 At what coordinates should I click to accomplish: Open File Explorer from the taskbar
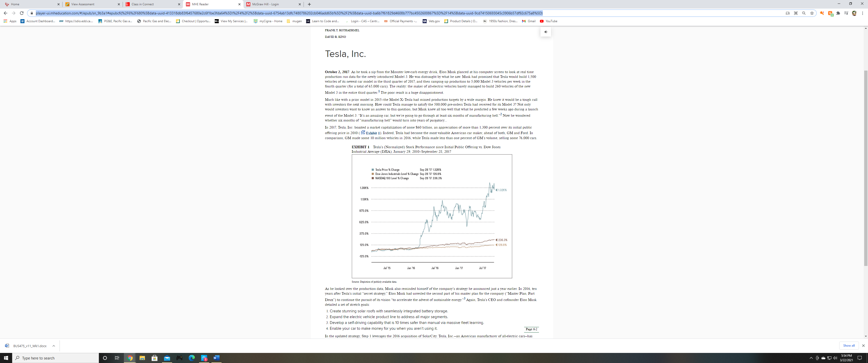tap(142, 358)
